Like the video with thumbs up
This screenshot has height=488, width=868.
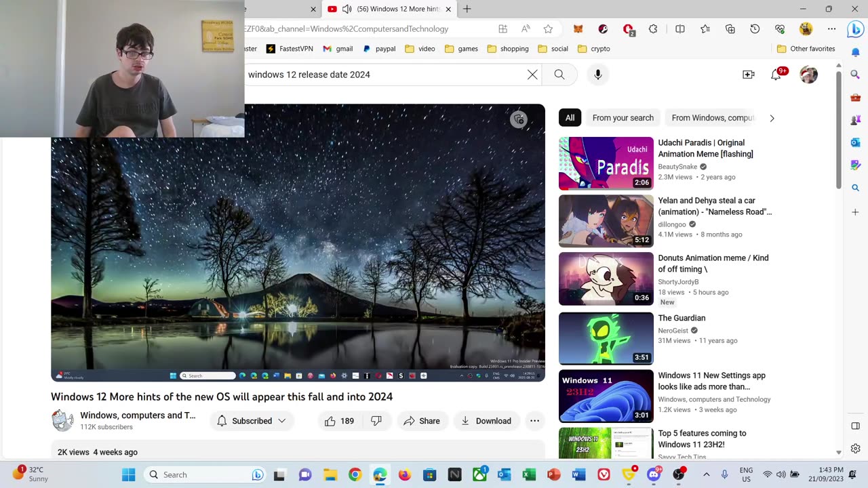click(x=339, y=421)
